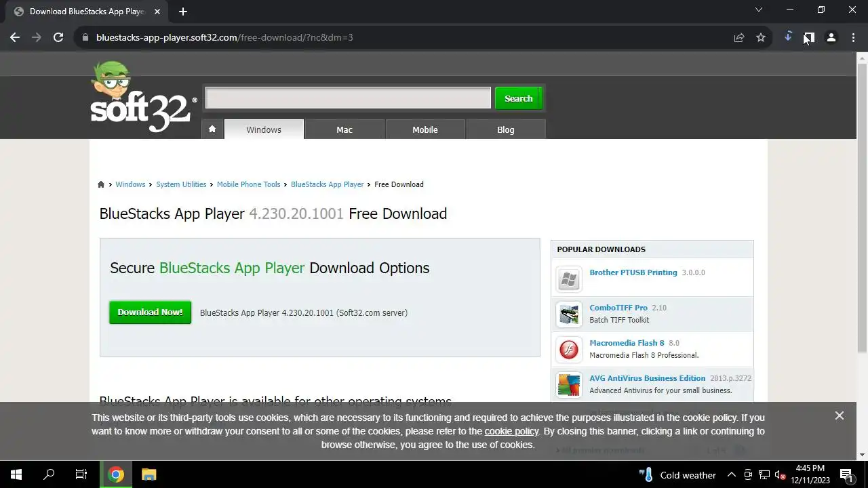
Task: Click the ComboTIFF Pro icon
Action: click(569, 314)
